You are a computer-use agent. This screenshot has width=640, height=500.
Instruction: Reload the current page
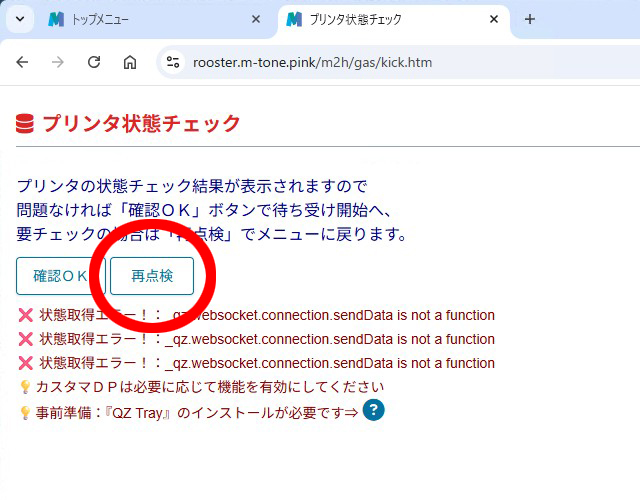[94, 62]
